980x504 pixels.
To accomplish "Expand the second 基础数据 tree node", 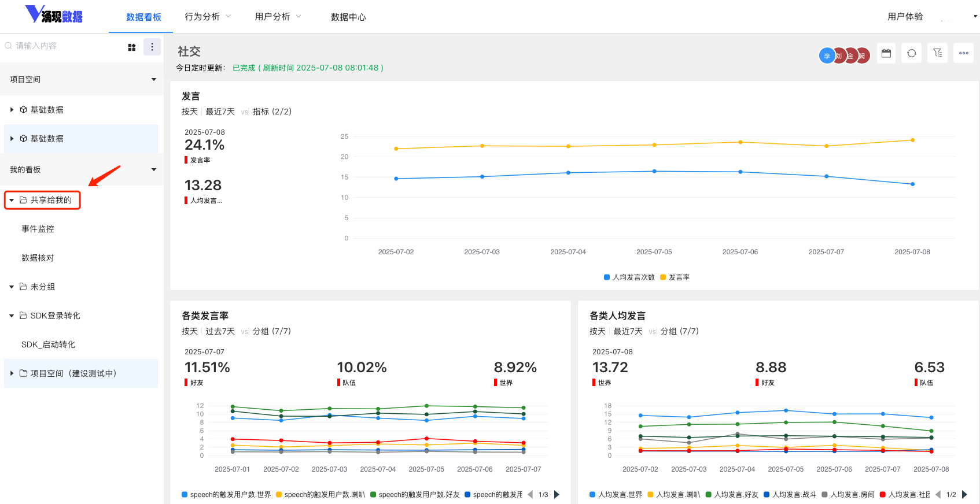I will pos(12,139).
